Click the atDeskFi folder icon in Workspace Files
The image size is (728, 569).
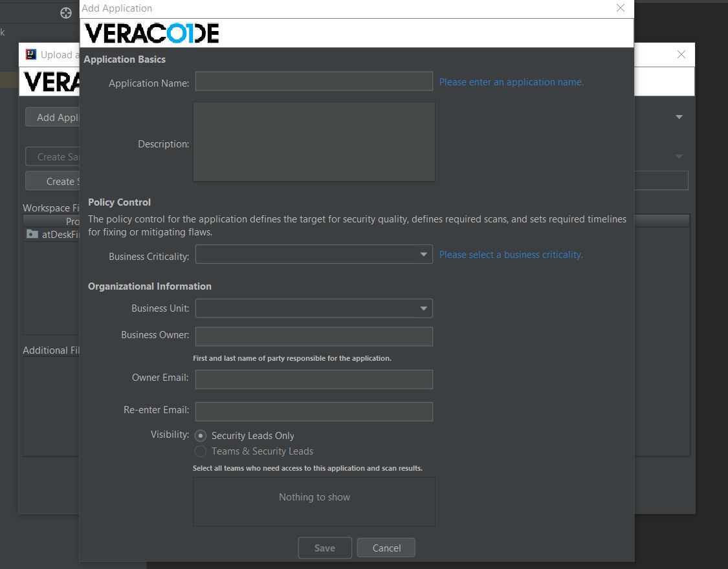click(x=32, y=234)
